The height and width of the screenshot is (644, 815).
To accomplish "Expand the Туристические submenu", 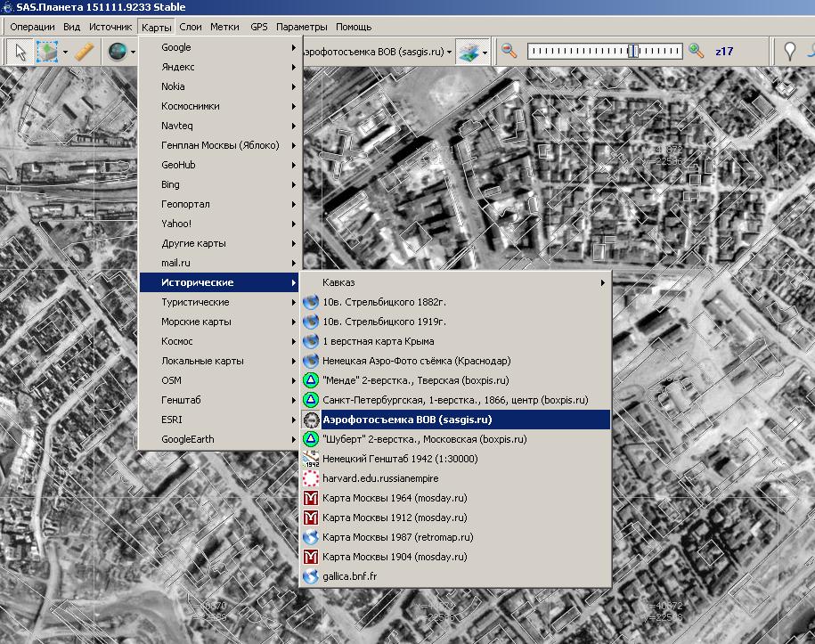I will [x=220, y=302].
